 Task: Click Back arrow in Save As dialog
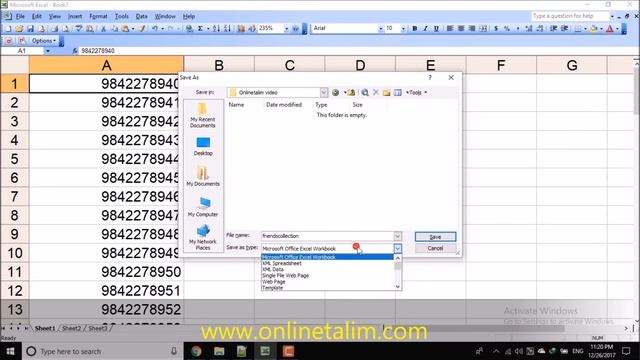tap(336, 93)
